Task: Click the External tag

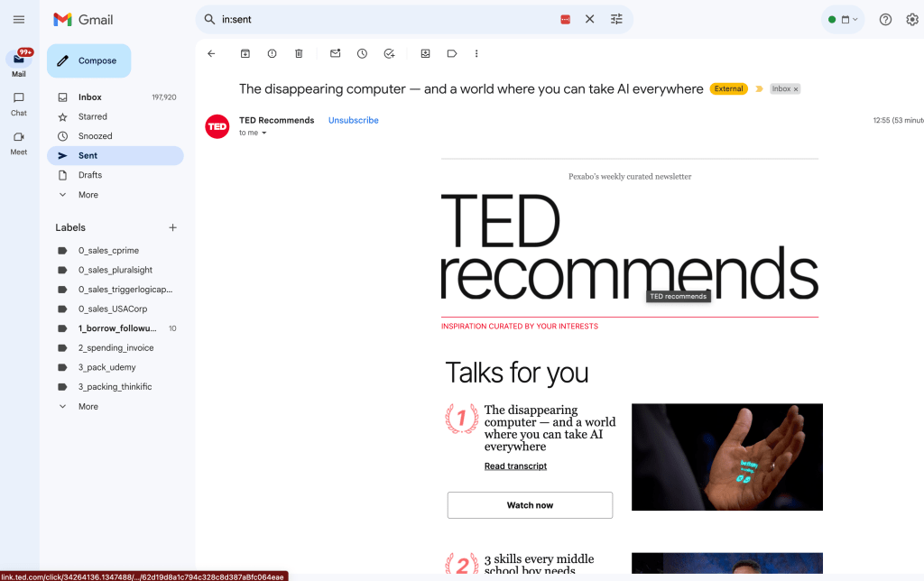Action: (x=728, y=89)
